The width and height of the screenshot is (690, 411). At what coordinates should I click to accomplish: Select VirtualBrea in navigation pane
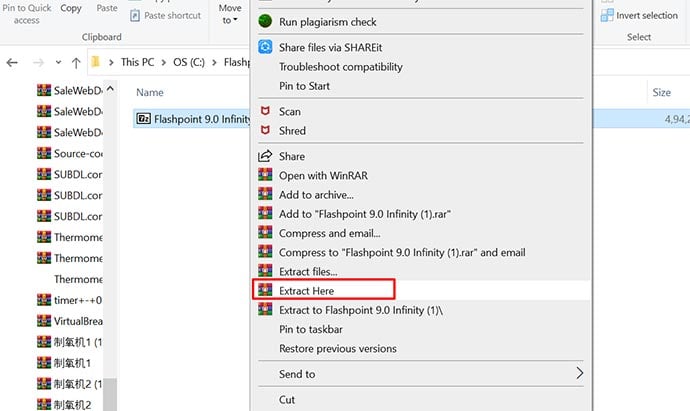[x=78, y=321]
